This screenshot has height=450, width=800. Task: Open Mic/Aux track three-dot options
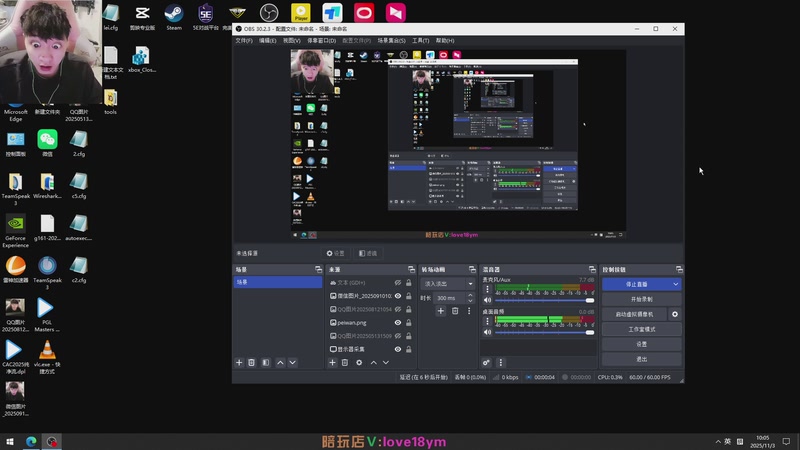click(487, 289)
